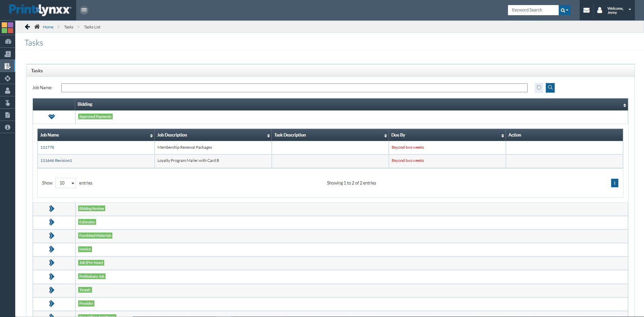Screen dimensions: 644x317
Task: Click the "Tasks List" breadcrumb text
Action: pyautogui.click(x=92, y=27)
